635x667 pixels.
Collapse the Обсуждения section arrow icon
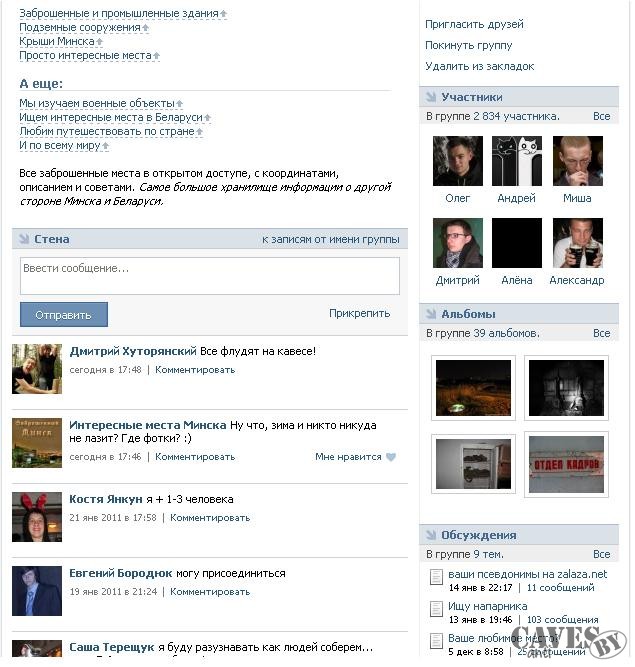pyautogui.click(x=431, y=536)
